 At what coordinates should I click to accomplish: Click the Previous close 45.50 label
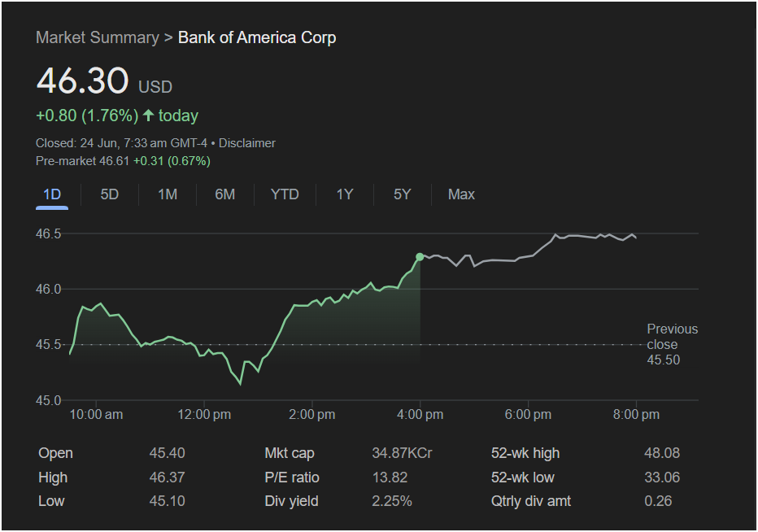673,344
